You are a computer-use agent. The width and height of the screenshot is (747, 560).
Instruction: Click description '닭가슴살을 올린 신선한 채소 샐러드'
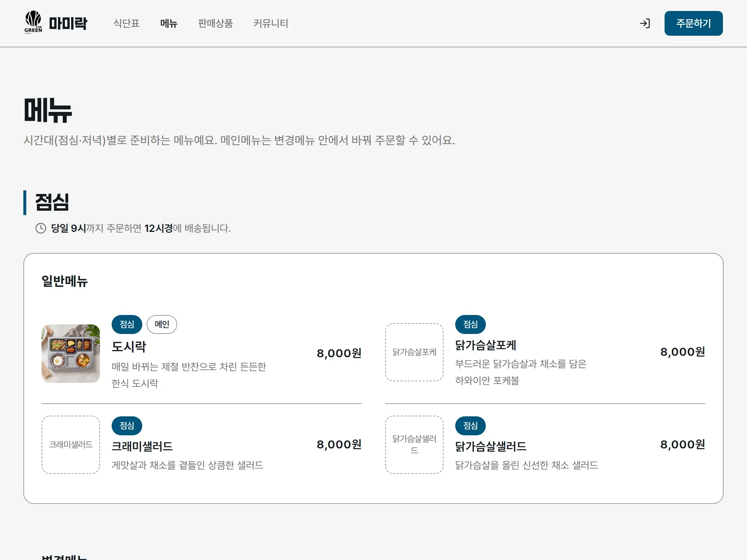pyautogui.click(x=527, y=465)
